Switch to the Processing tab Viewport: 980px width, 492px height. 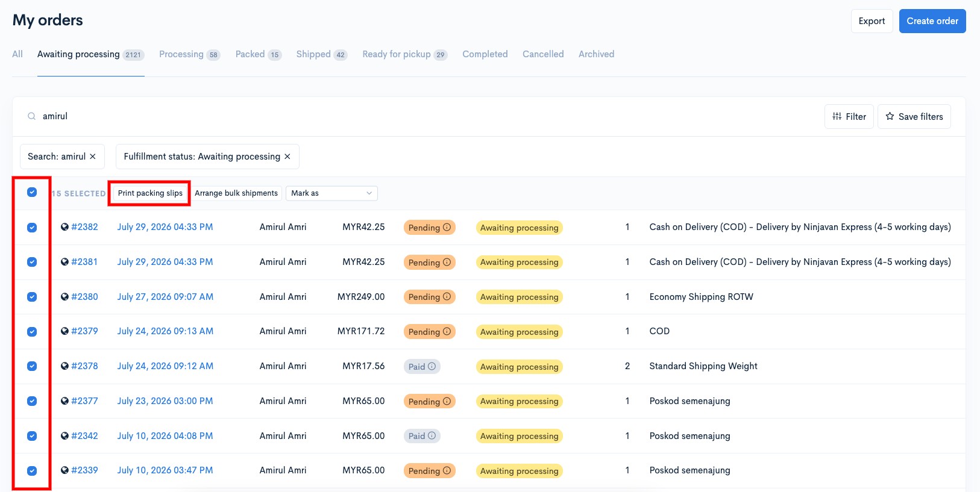click(189, 54)
